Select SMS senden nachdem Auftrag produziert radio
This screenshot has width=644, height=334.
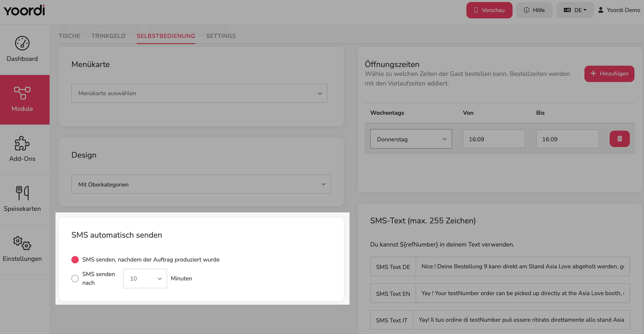[x=75, y=259]
